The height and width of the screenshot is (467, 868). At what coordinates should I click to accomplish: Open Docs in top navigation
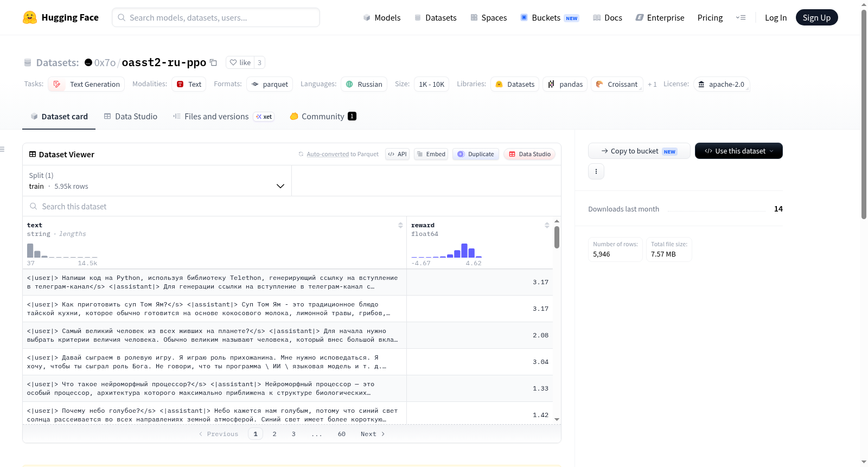tap(608, 18)
